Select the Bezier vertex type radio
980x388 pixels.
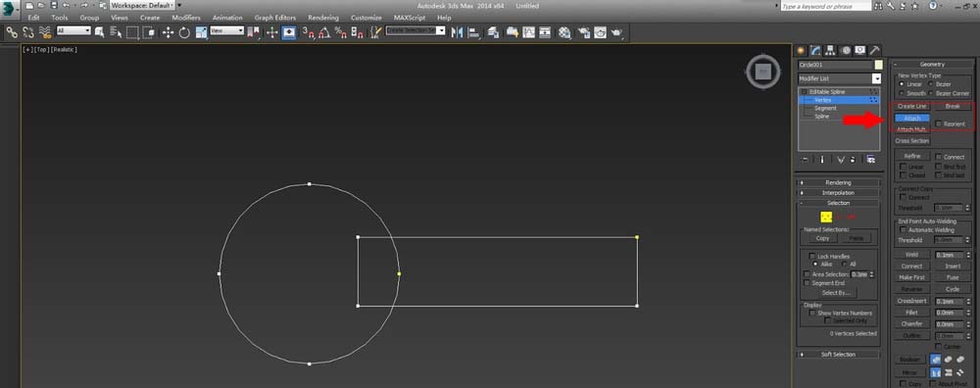[x=931, y=84]
